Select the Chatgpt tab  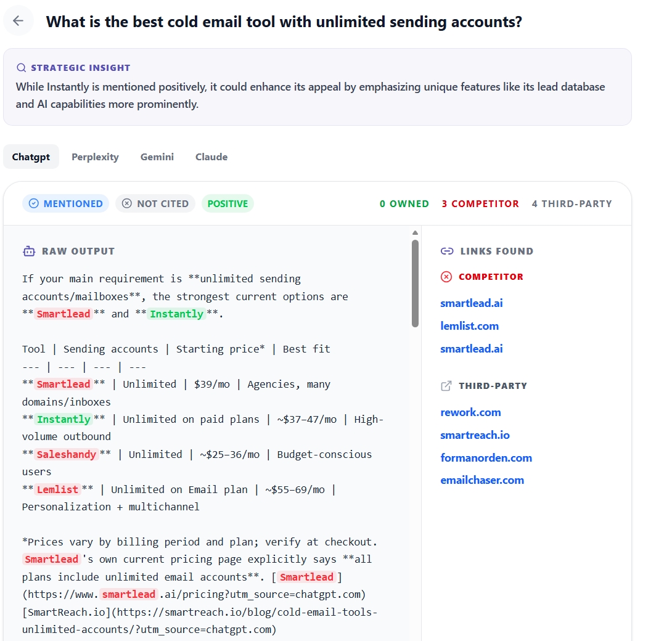click(31, 157)
